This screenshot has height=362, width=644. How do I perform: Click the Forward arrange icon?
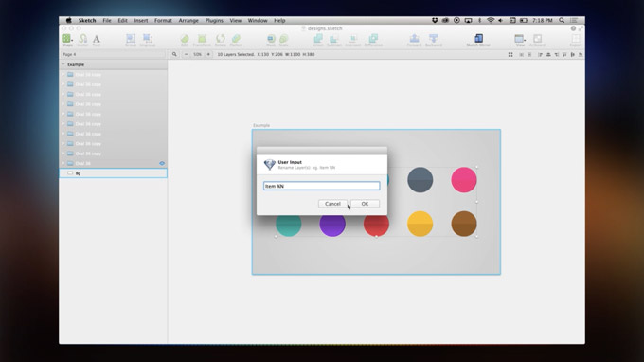pos(414,40)
